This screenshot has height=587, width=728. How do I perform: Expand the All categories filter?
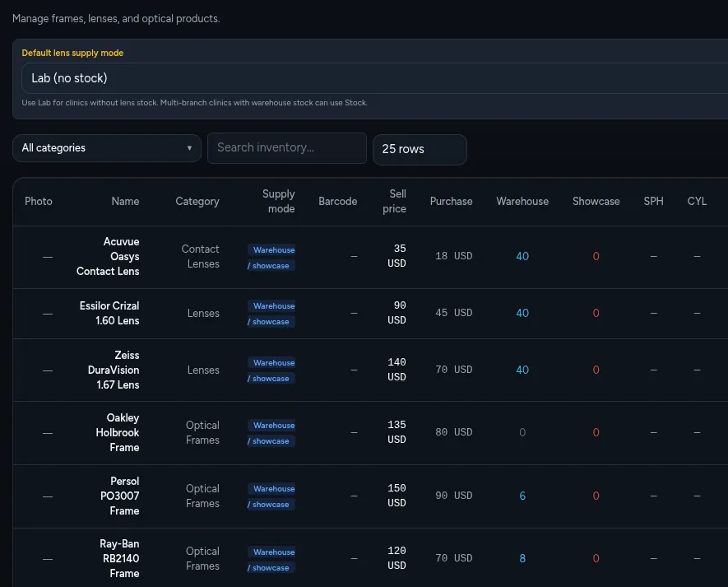107,148
